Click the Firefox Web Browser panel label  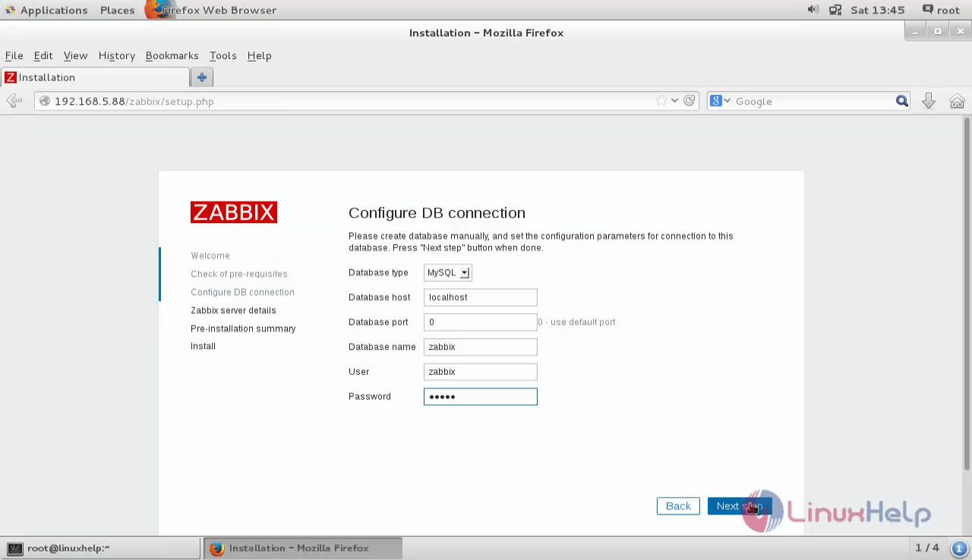pos(218,10)
